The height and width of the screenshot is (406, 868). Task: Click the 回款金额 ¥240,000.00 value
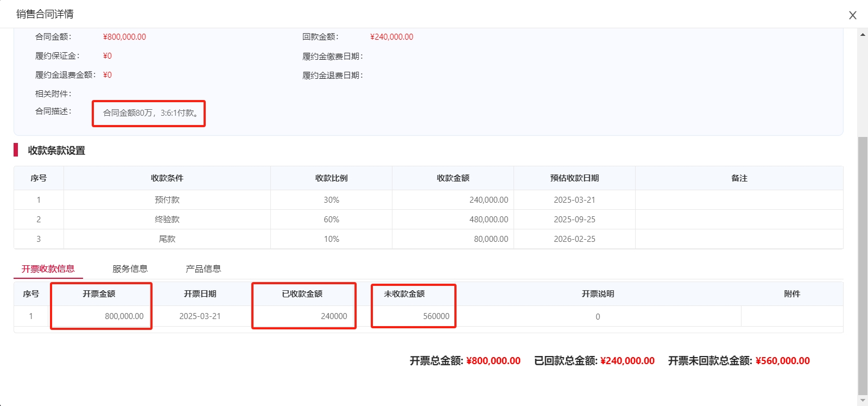click(391, 37)
